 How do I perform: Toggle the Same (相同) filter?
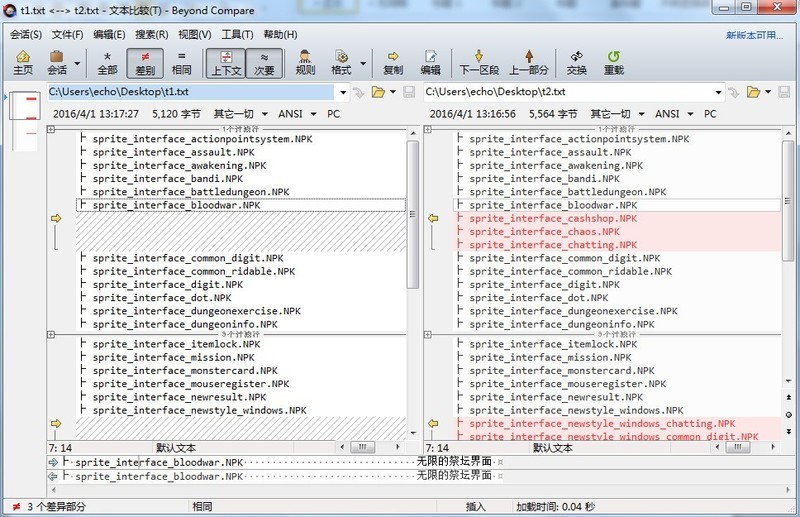point(182,63)
